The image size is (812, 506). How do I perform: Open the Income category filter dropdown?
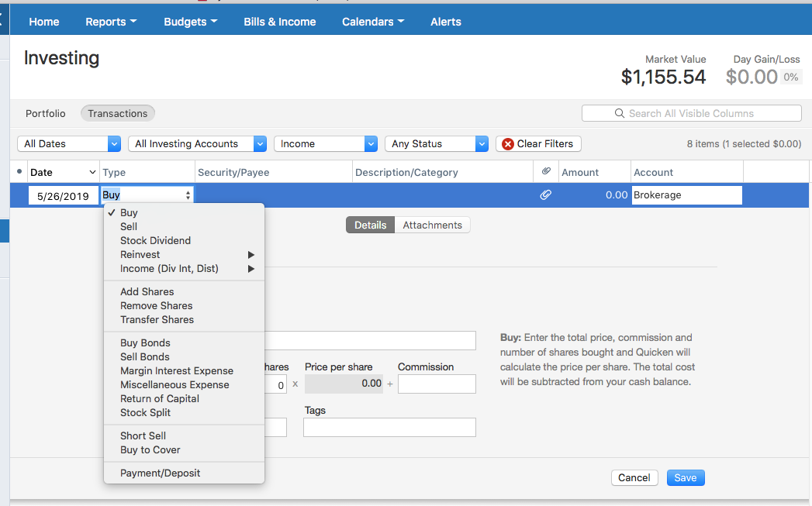point(326,144)
